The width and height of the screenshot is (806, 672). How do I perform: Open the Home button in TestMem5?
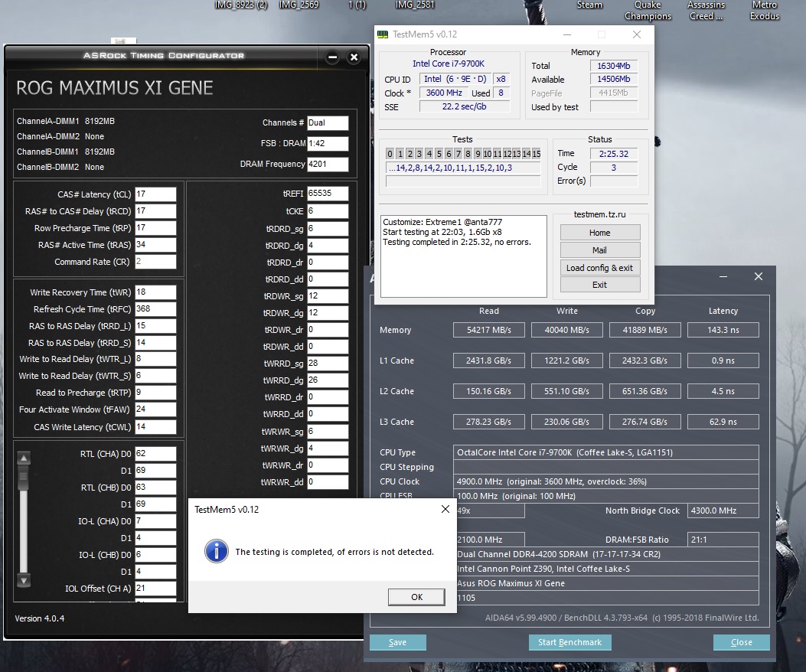tap(600, 233)
